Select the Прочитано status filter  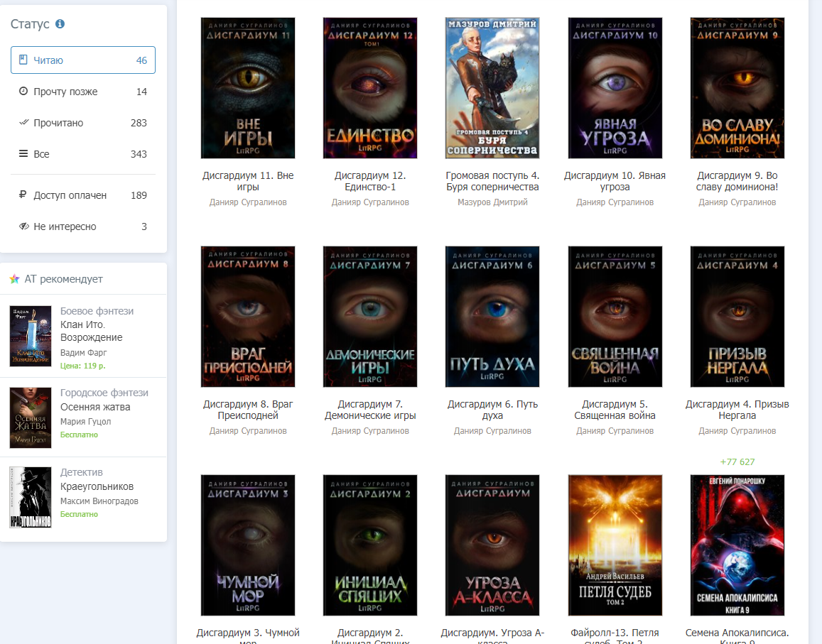[x=83, y=123]
